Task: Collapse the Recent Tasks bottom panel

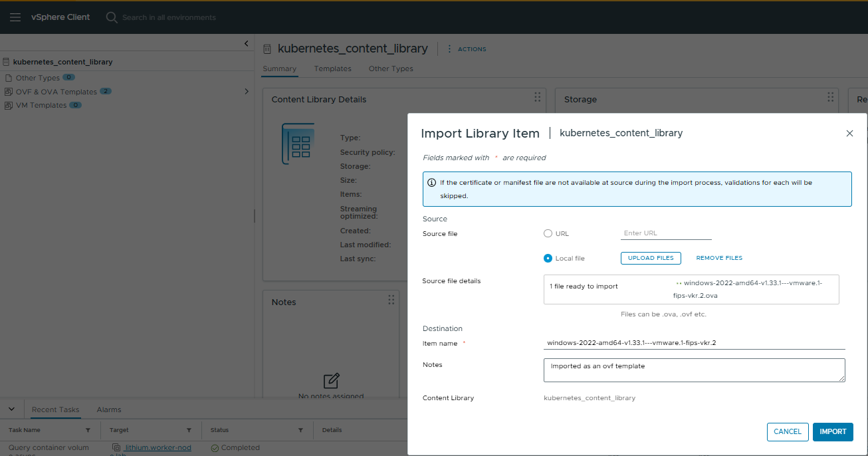Action: [x=11, y=409]
